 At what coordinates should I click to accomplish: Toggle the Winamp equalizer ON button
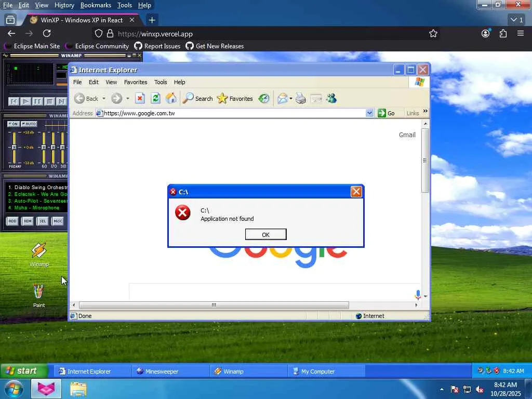pos(13,124)
